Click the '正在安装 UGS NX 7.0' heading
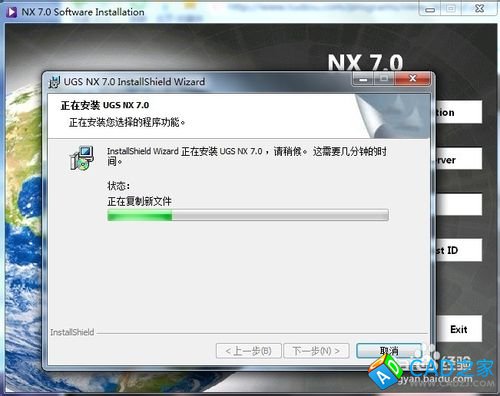 coord(105,105)
